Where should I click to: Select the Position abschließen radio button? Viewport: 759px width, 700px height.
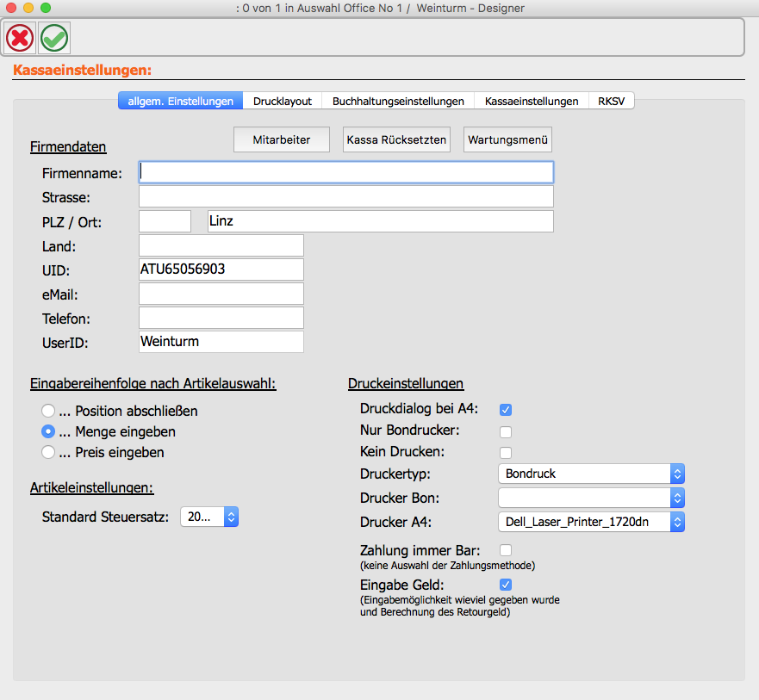[x=48, y=411]
